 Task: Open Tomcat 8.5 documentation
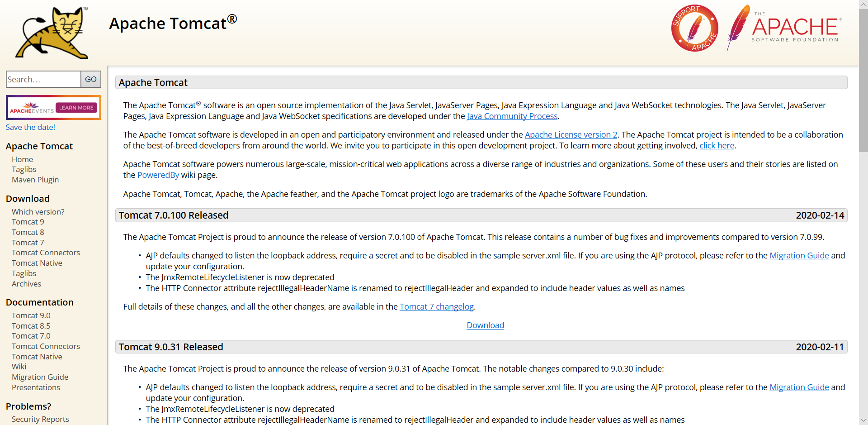(x=31, y=326)
